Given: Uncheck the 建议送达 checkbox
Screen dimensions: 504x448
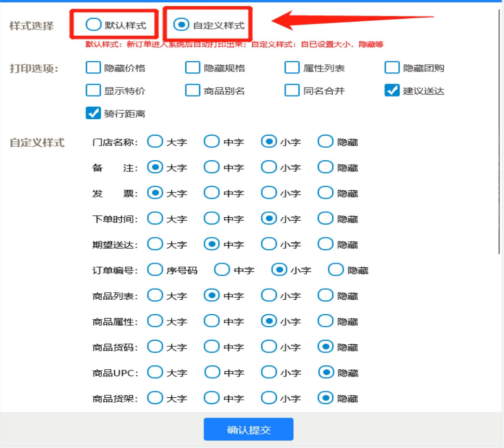Looking at the screenshot, I should (x=392, y=90).
